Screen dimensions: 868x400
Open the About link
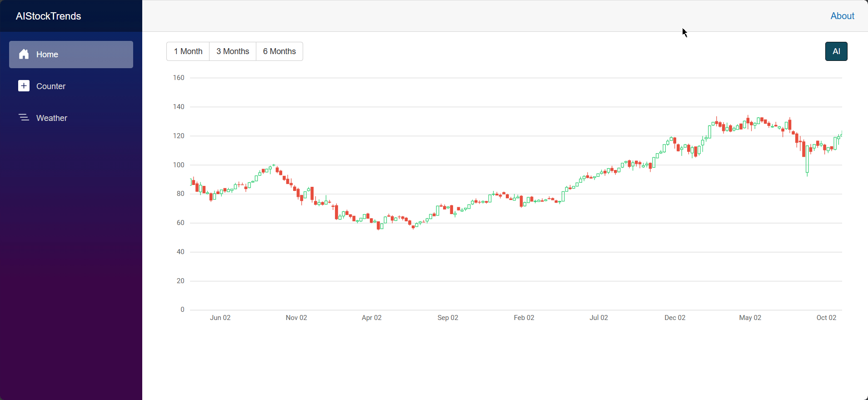842,16
